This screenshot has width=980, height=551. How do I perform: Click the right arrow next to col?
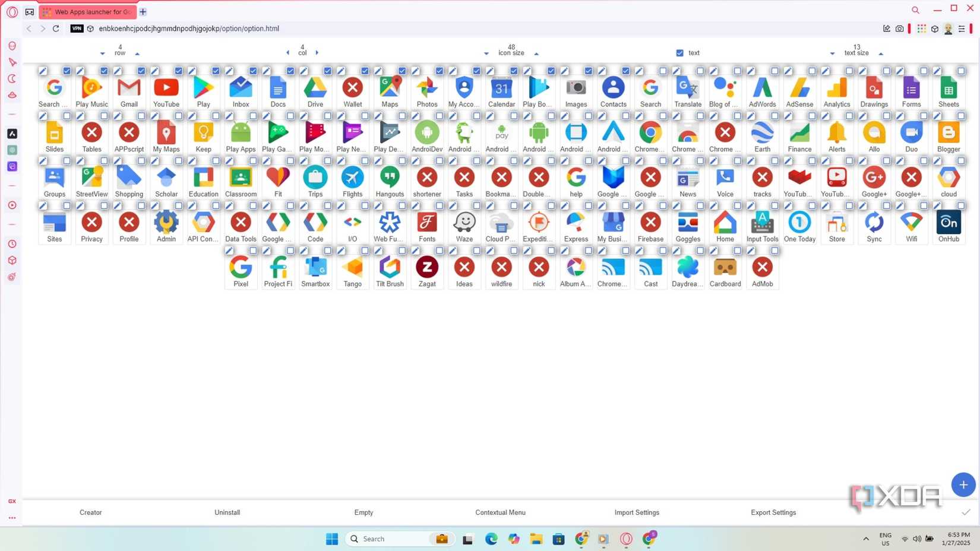coord(317,52)
